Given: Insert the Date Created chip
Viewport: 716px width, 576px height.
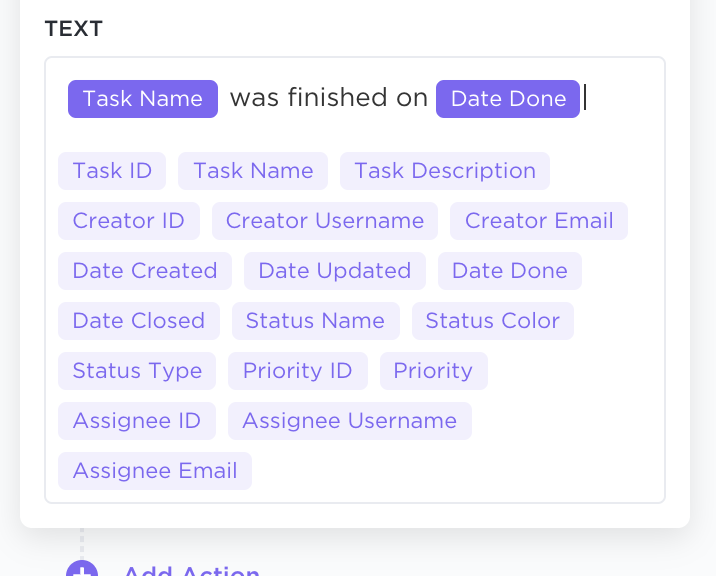Looking at the screenshot, I should 145,271.
